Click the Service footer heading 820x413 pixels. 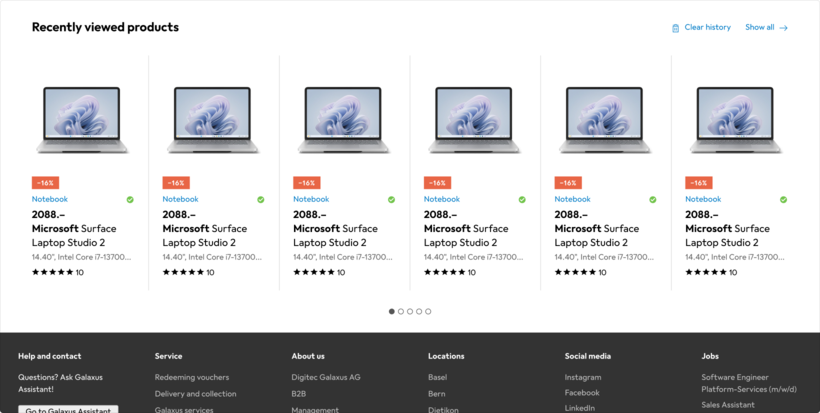pyautogui.click(x=168, y=356)
